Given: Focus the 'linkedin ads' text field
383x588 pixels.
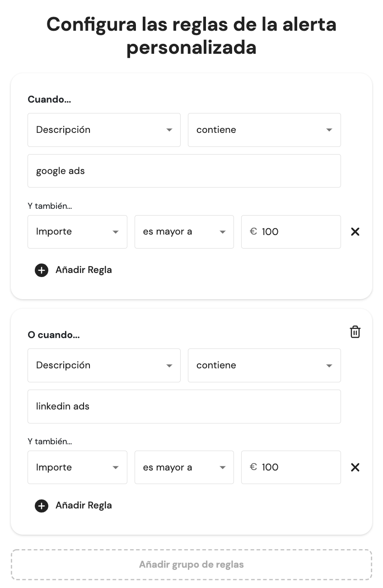Looking at the screenshot, I should 184,406.
